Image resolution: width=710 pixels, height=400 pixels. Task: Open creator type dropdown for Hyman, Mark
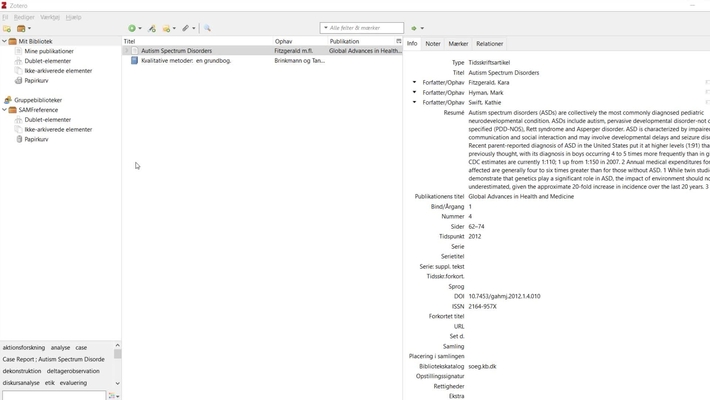tap(414, 92)
